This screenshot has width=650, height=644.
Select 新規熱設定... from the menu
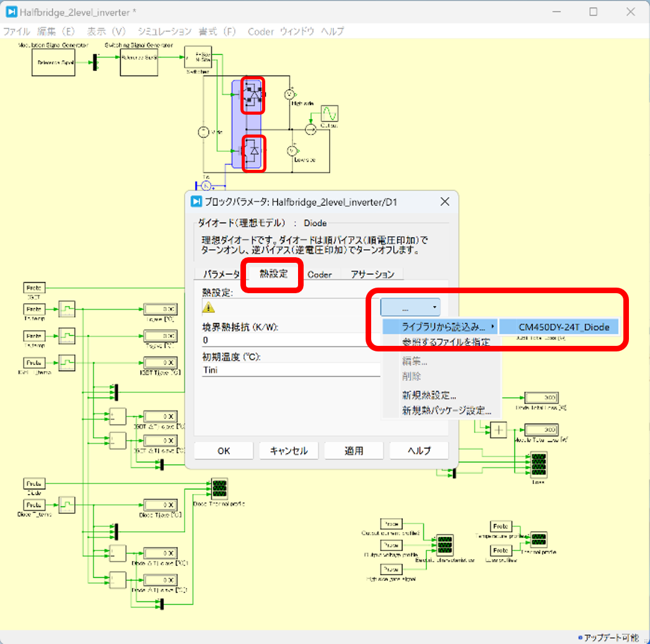pos(429,395)
